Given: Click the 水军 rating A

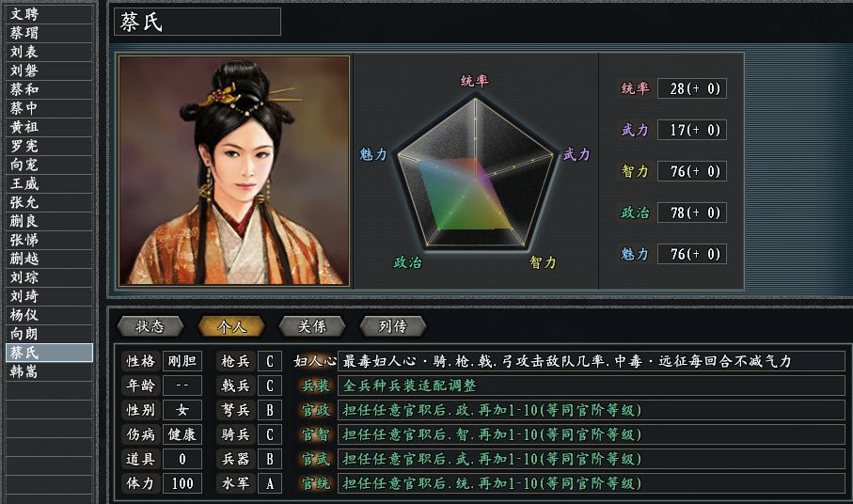Looking at the screenshot, I should tap(269, 483).
